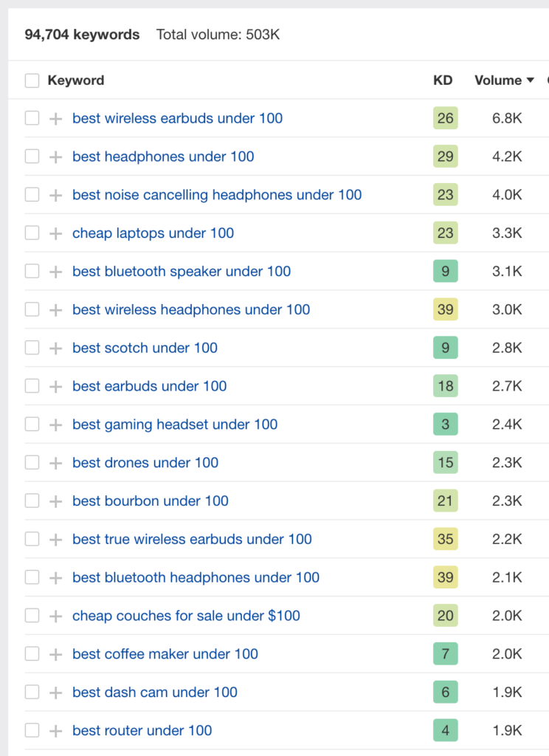Add best headphones under 100 via plus icon

pyautogui.click(x=56, y=157)
